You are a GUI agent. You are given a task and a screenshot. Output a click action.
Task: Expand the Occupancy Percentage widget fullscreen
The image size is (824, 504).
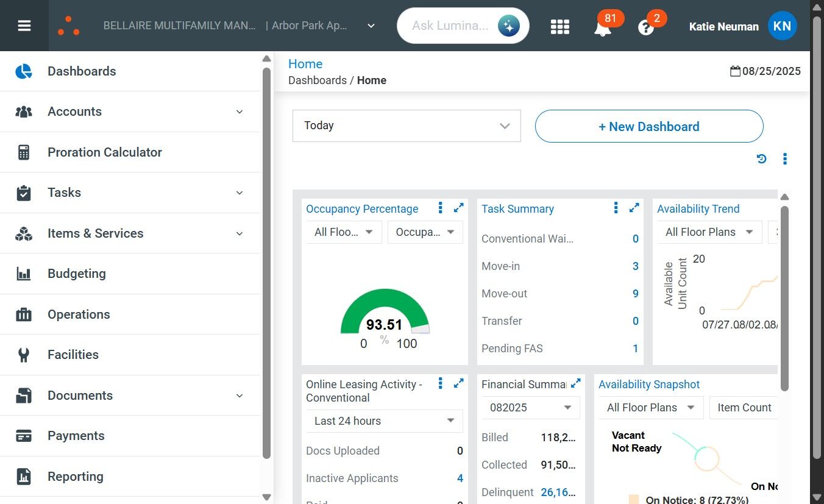459,208
